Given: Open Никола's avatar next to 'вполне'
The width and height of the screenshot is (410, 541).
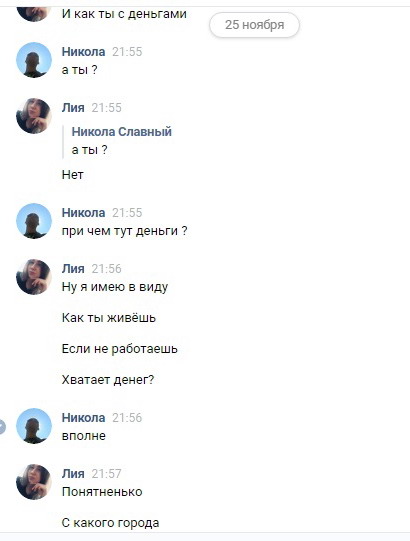Looking at the screenshot, I should click(x=34, y=426).
